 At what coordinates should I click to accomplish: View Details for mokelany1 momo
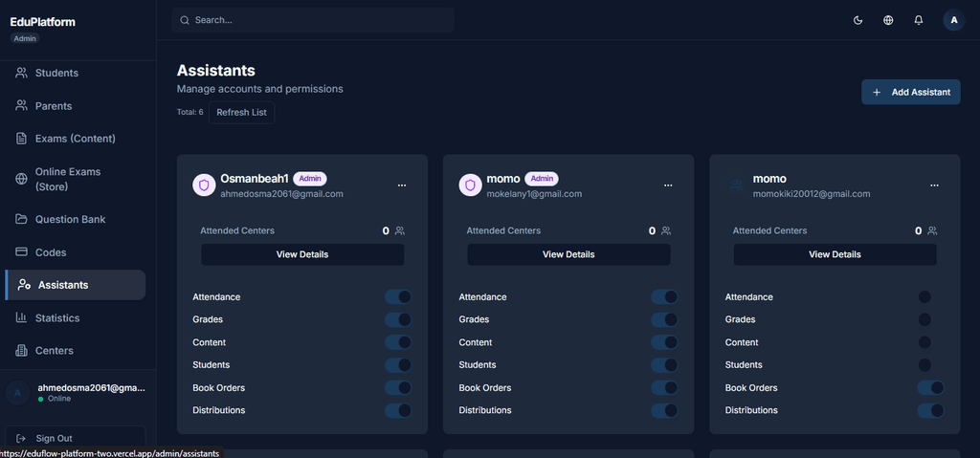tap(568, 254)
